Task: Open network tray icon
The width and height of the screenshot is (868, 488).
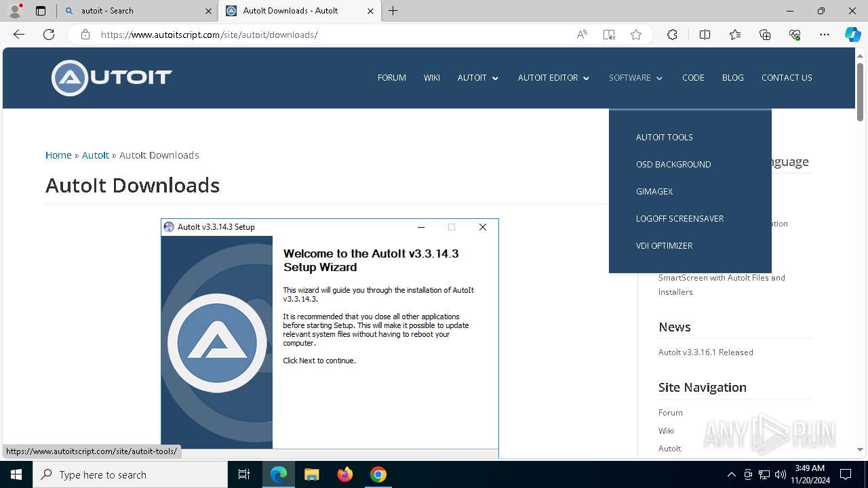Action: point(764,474)
